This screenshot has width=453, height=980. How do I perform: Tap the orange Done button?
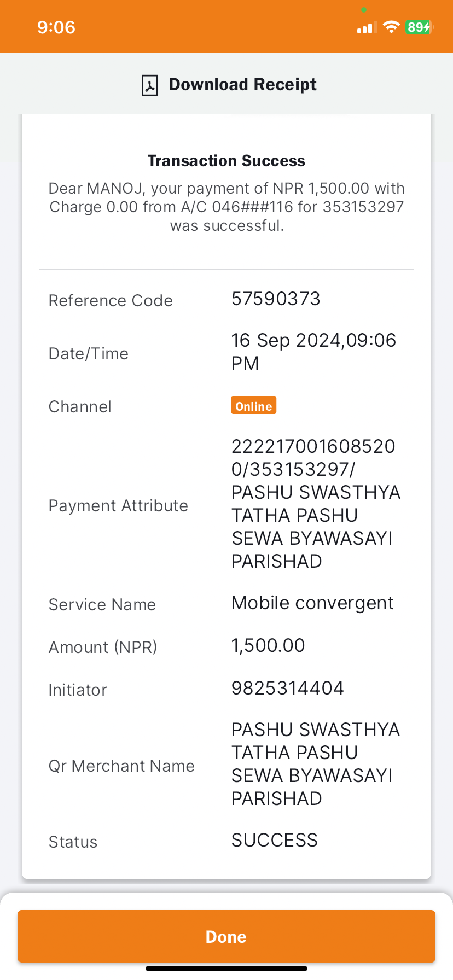226,936
